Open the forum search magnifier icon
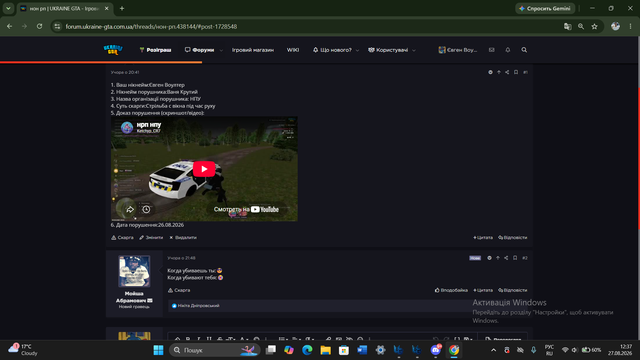The image size is (640, 360). tap(524, 50)
